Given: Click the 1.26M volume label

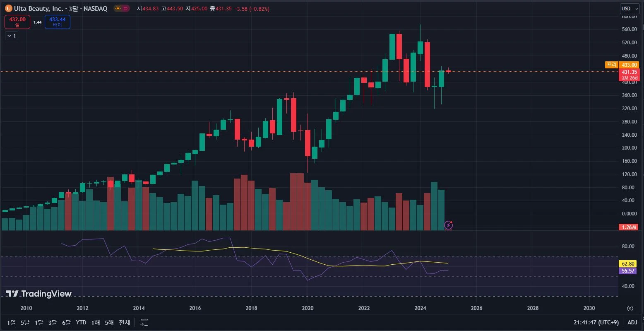Looking at the screenshot, I should tap(629, 227).
